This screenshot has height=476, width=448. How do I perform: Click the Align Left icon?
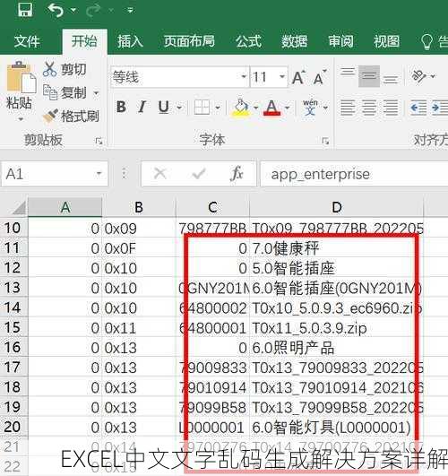coord(348,108)
